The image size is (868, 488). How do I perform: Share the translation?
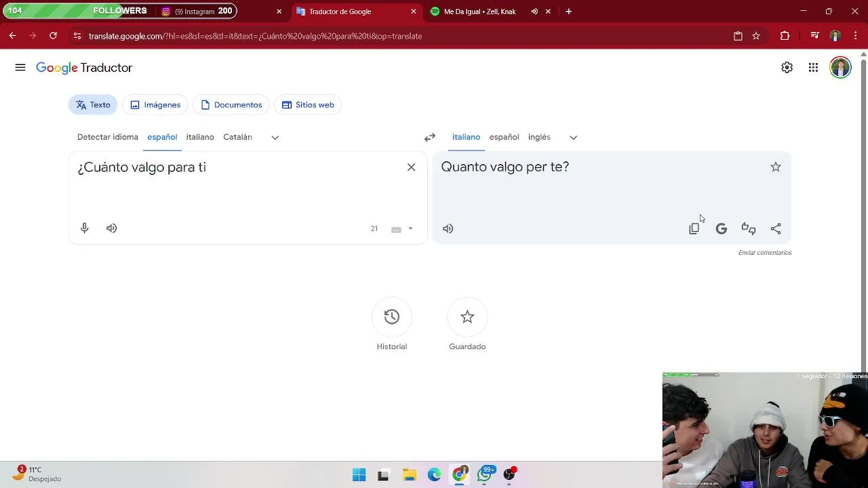[x=776, y=229]
